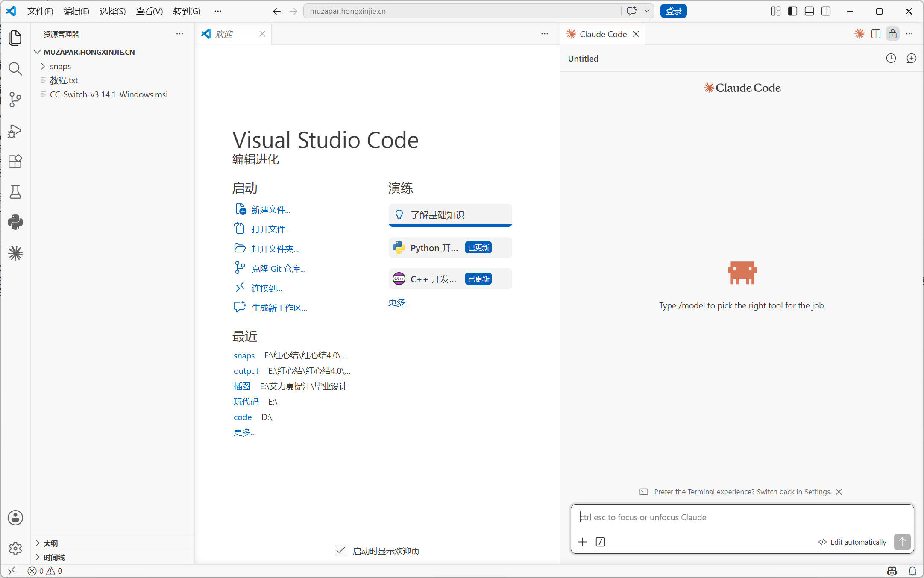Expand the 时间线 timeline section

coord(113,557)
